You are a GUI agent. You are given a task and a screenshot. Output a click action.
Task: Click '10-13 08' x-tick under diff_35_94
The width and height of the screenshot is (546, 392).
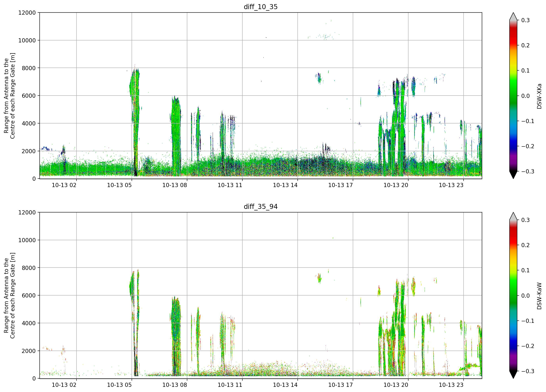[x=175, y=385]
